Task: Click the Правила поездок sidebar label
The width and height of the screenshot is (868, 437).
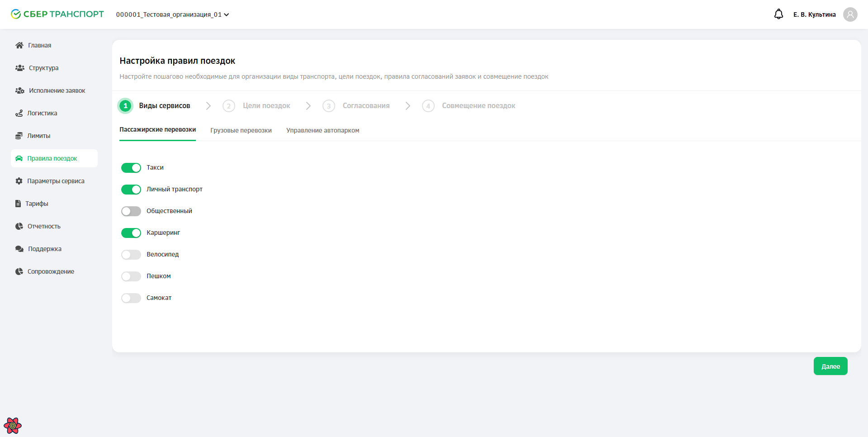Action: pyautogui.click(x=52, y=158)
